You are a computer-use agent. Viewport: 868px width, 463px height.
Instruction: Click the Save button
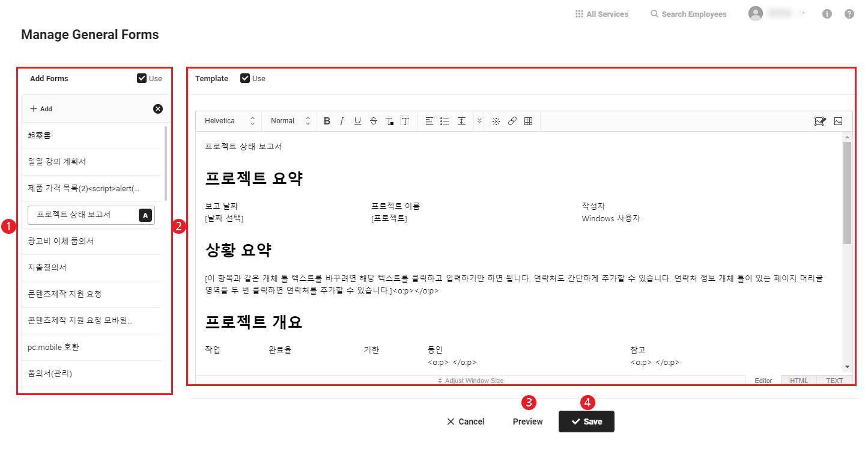pyautogui.click(x=586, y=422)
